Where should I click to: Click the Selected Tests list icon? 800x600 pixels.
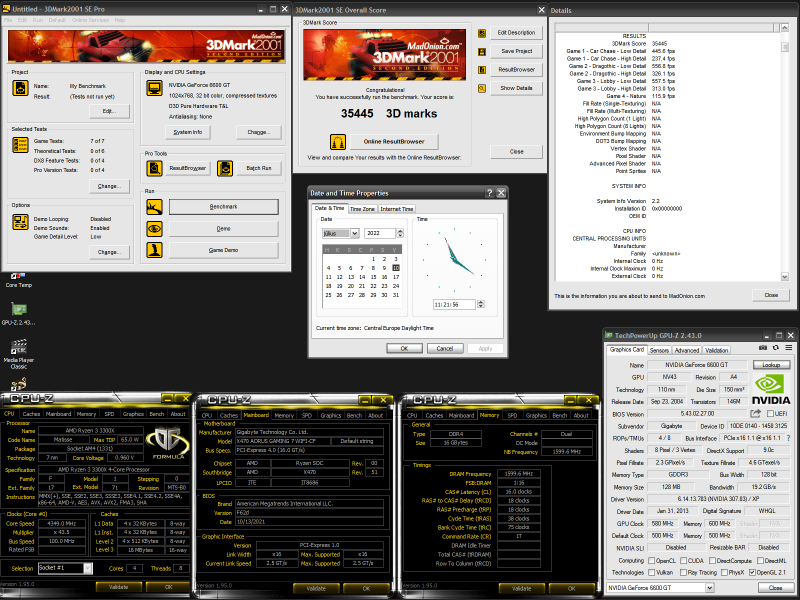20,145
